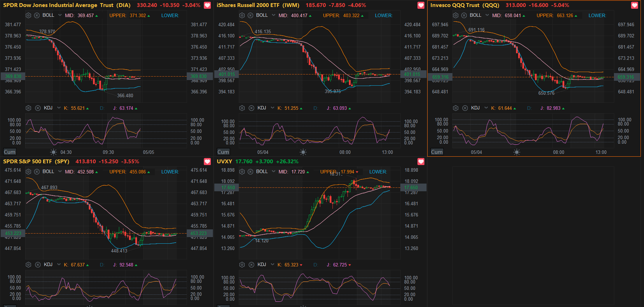
Task: Open KDJ settings gear in SPY chart
Action: (28, 265)
